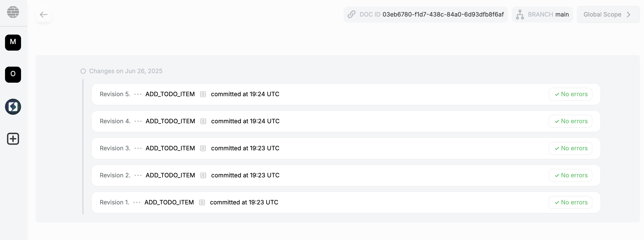Open the JSON payload icon on Revision 5

point(203,94)
